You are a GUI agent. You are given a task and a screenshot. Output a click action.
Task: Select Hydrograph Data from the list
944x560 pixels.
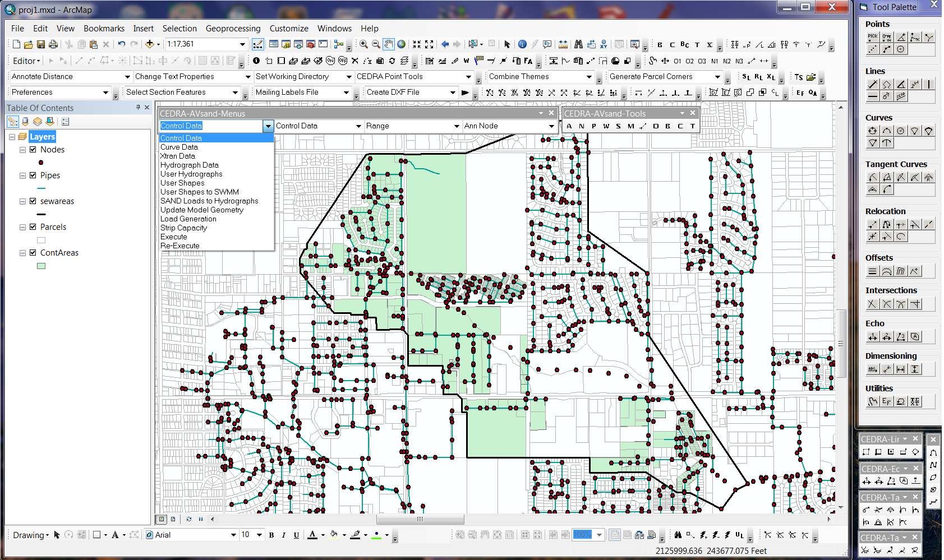coord(190,165)
